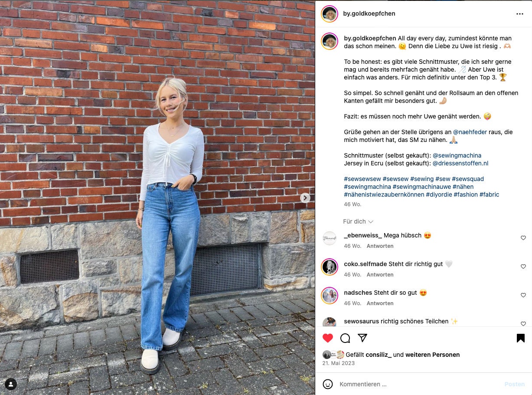Screen dimensions: 532x395
Task: Remove the post from saved bookmarks
Action: (521, 338)
